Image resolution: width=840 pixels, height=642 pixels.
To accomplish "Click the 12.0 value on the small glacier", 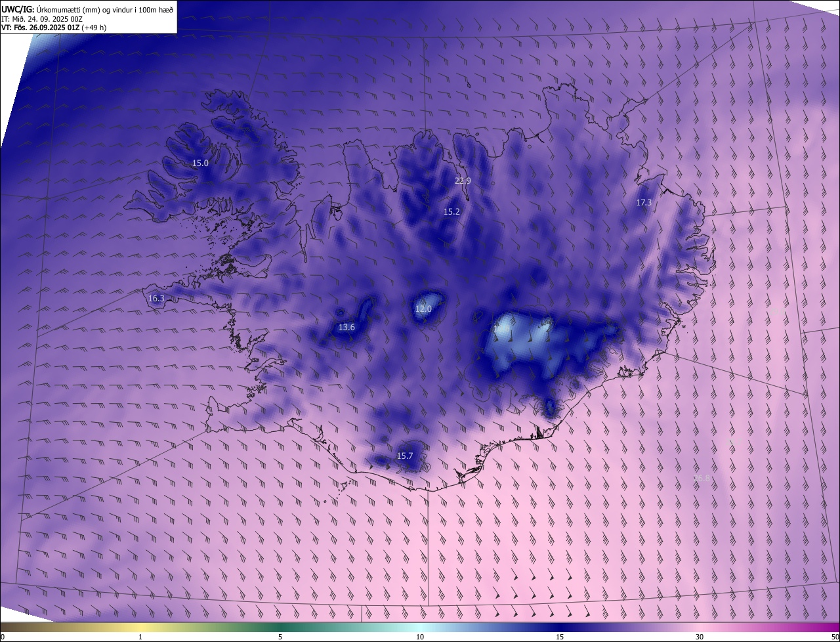I will (423, 309).
